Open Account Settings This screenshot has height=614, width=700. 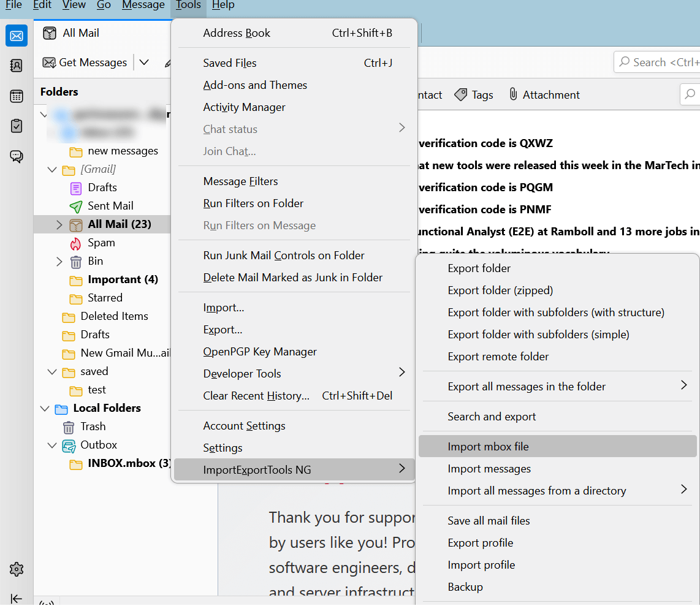pyautogui.click(x=294, y=426)
